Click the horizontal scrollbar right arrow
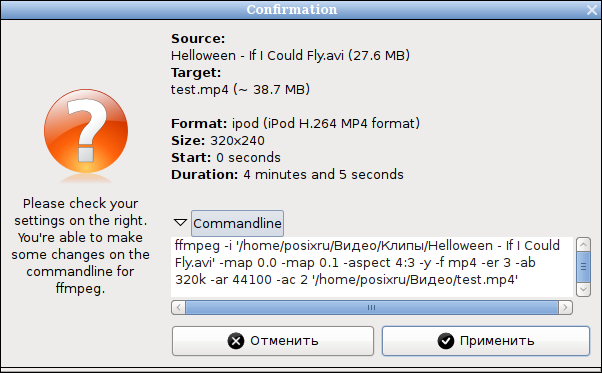The image size is (602, 373). click(x=566, y=307)
